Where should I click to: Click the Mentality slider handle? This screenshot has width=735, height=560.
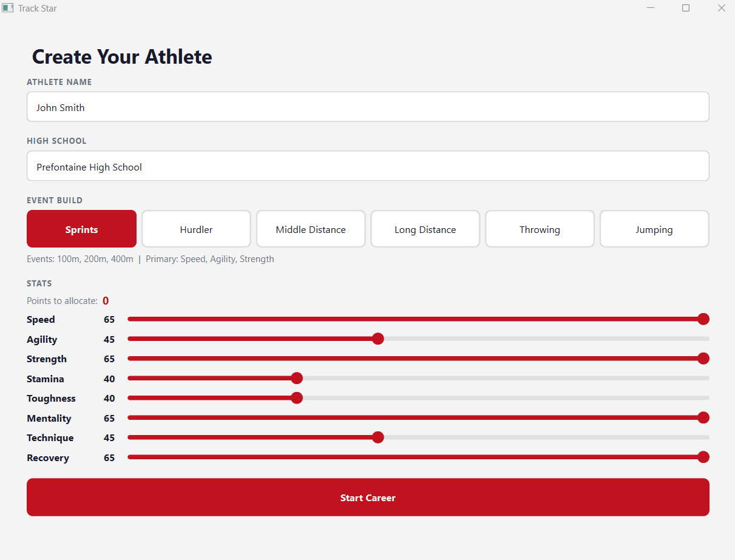703,417
